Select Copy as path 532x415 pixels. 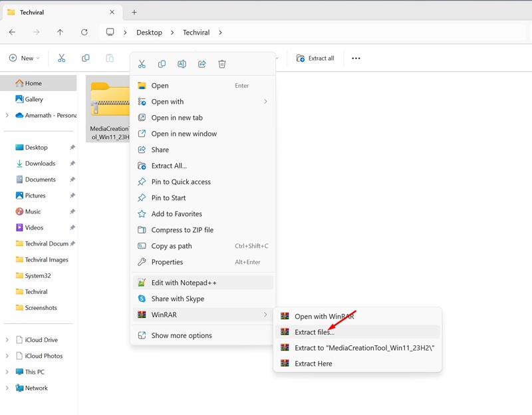(203, 245)
